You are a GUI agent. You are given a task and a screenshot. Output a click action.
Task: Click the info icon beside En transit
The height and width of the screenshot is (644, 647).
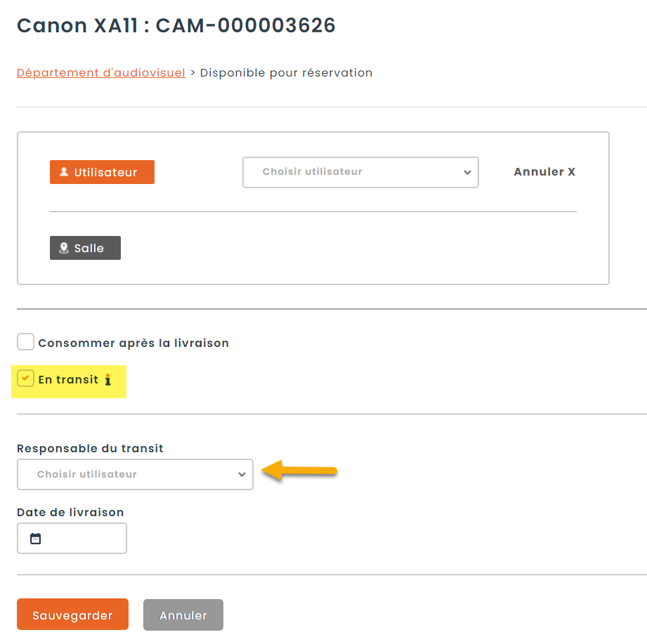(x=108, y=380)
